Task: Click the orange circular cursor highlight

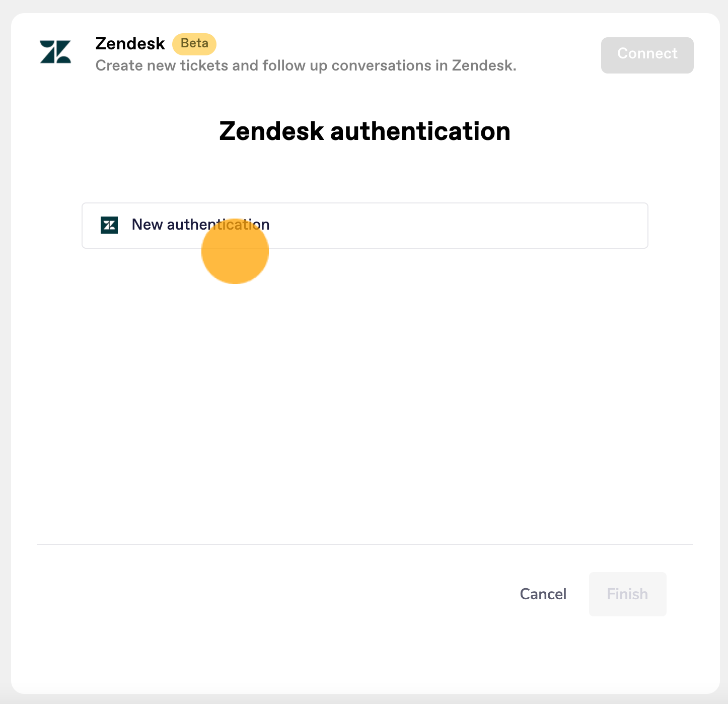Action: tap(235, 251)
